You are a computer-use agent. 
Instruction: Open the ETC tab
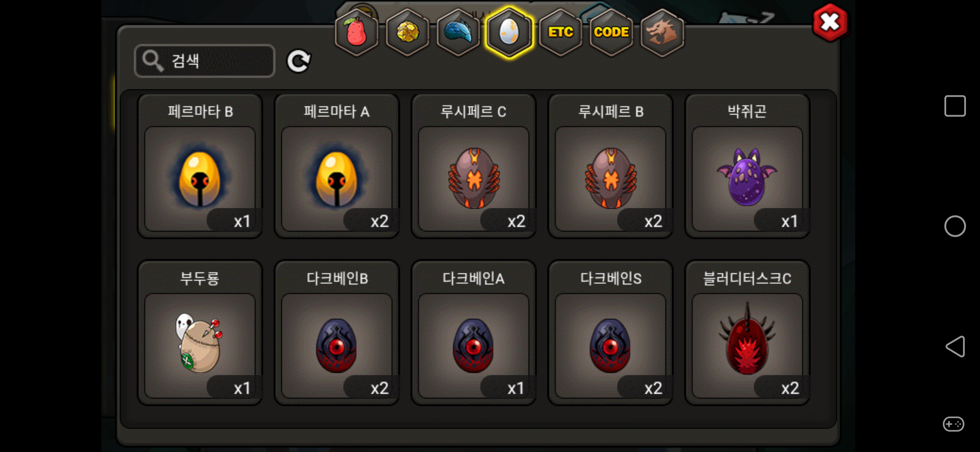click(x=560, y=33)
